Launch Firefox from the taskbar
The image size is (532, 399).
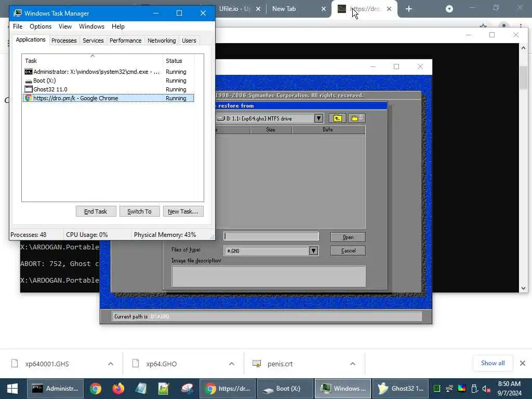pos(118,389)
